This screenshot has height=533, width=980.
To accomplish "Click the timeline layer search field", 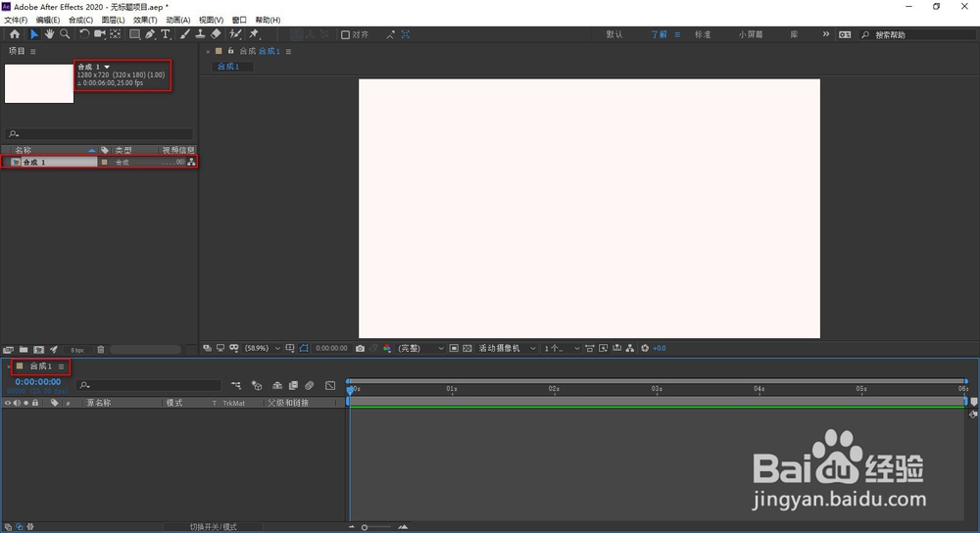I will [149, 385].
